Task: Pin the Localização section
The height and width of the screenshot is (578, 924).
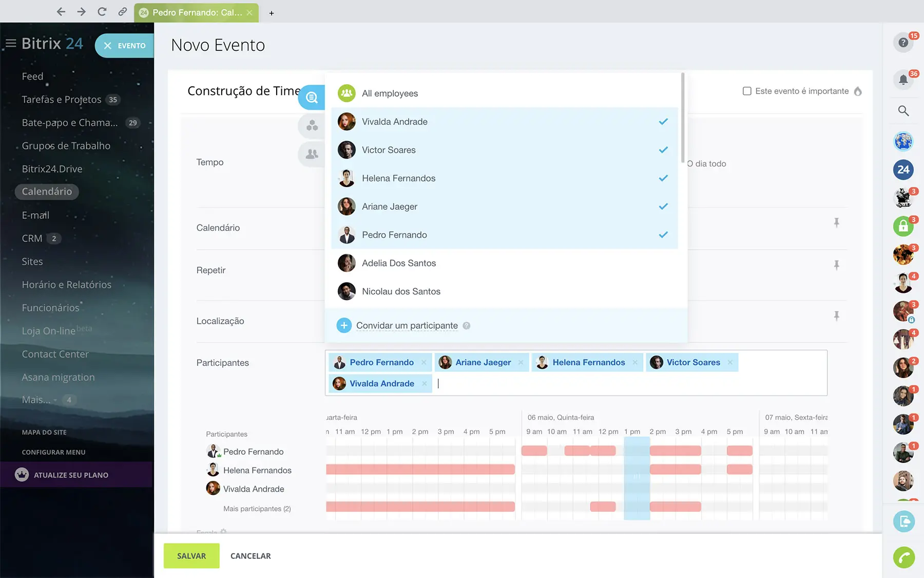Action: [x=836, y=316]
